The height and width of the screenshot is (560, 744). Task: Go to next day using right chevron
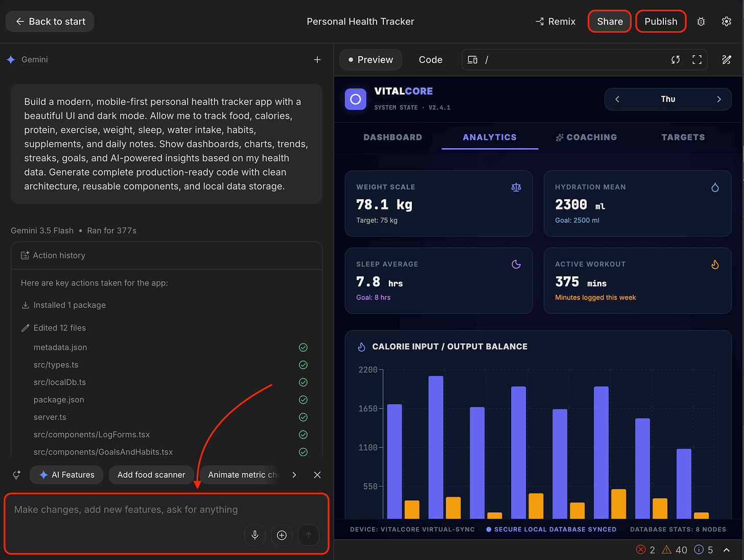718,99
